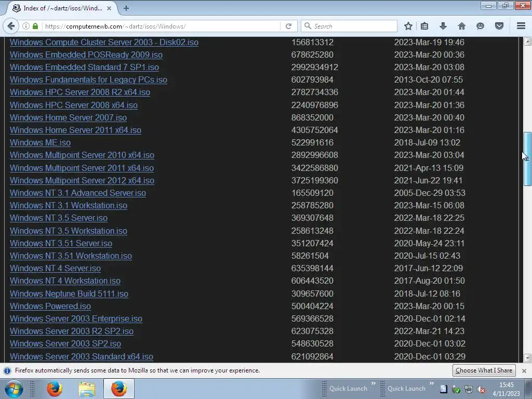
Task: Expand first Quick Launch chevron
Action: (373, 383)
